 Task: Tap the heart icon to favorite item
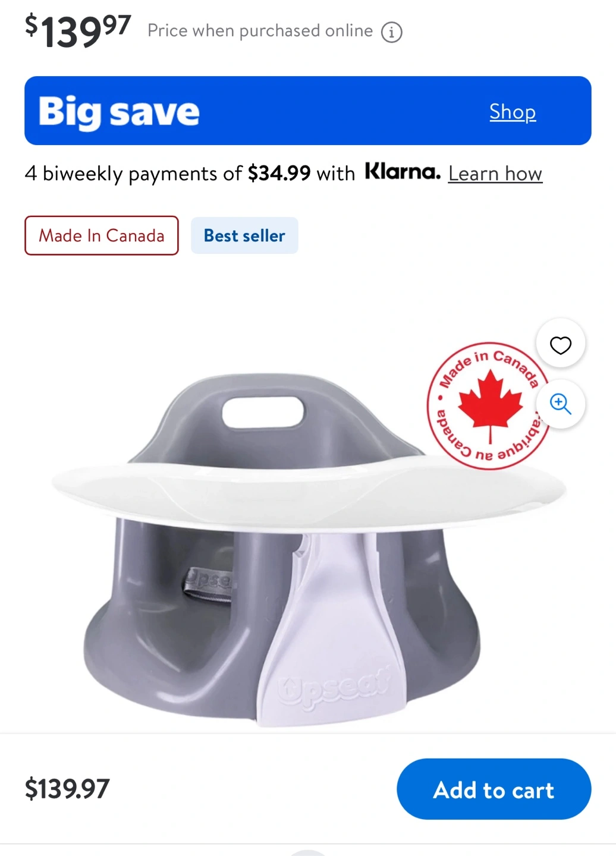(560, 345)
